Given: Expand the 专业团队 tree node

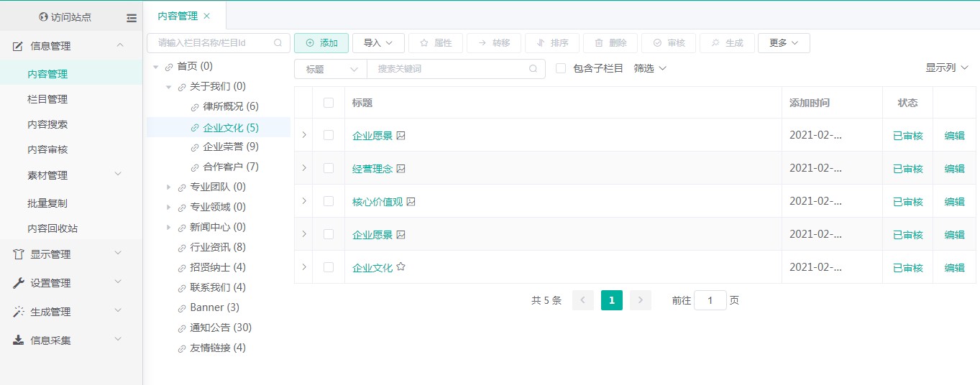Looking at the screenshot, I should [168, 187].
